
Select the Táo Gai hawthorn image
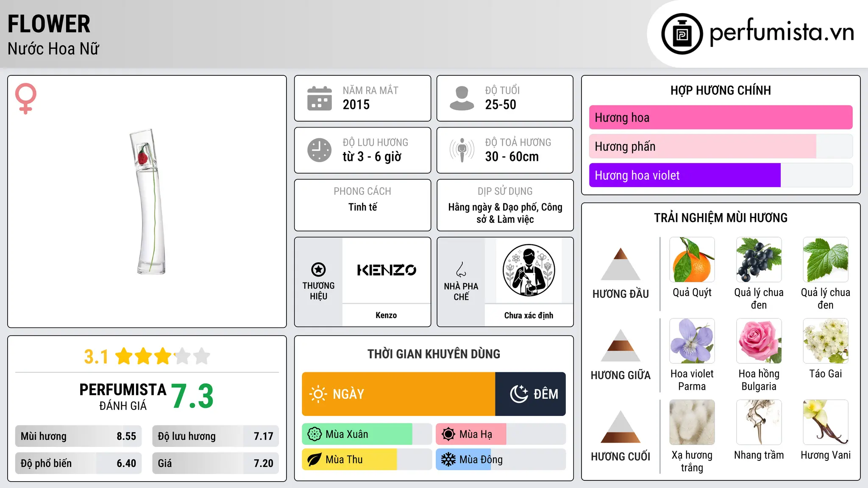(x=826, y=341)
